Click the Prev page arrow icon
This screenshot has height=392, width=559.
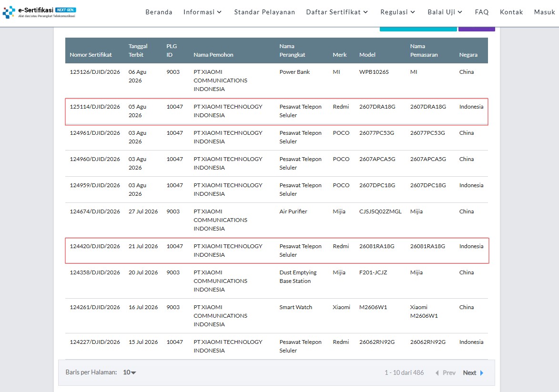437,373
